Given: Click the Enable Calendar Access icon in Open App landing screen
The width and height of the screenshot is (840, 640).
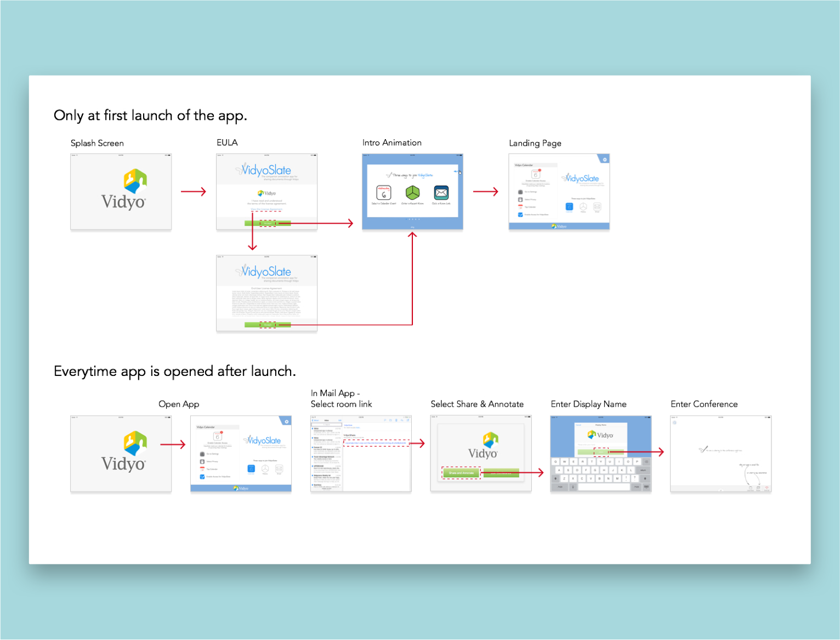Looking at the screenshot, I should [218, 436].
